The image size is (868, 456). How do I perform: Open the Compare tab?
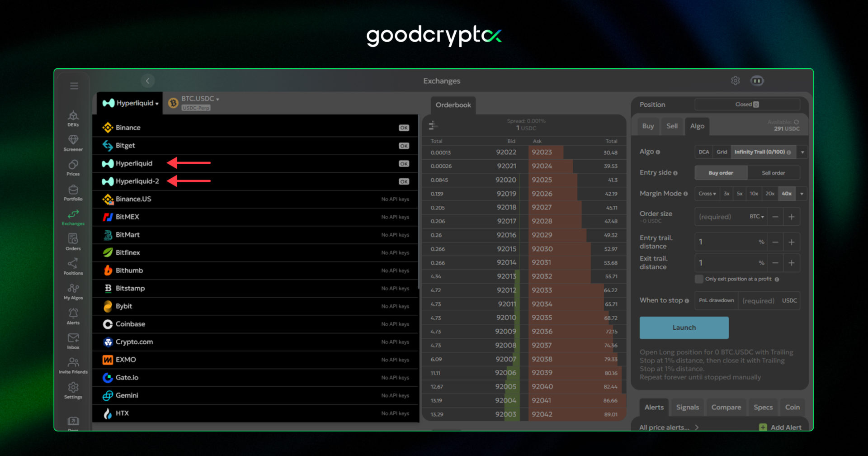click(726, 407)
